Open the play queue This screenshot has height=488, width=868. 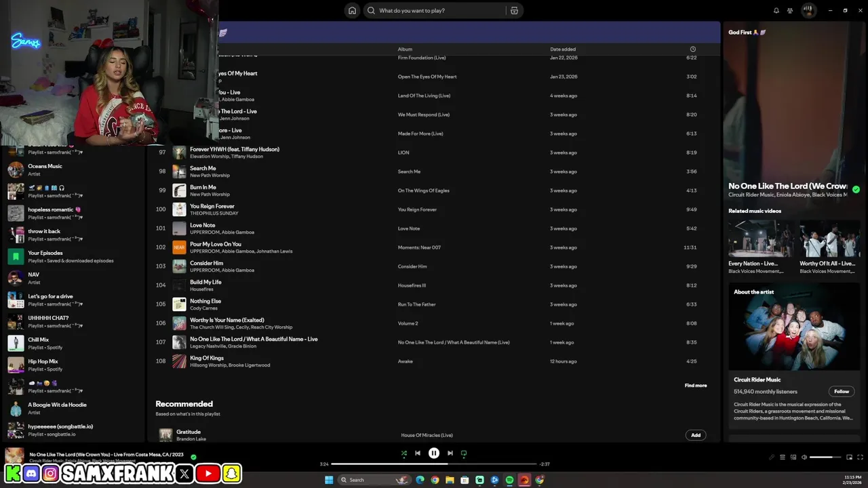pyautogui.click(x=783, y=457)
